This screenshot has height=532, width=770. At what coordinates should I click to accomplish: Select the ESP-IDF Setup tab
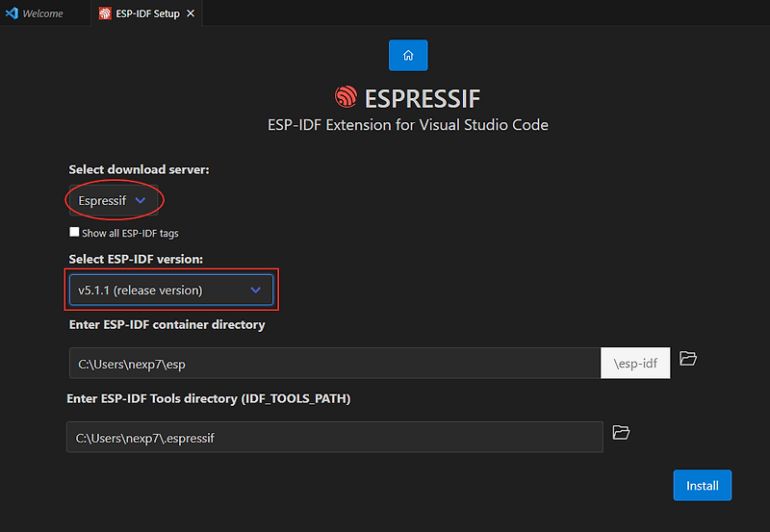click(147, 13)
